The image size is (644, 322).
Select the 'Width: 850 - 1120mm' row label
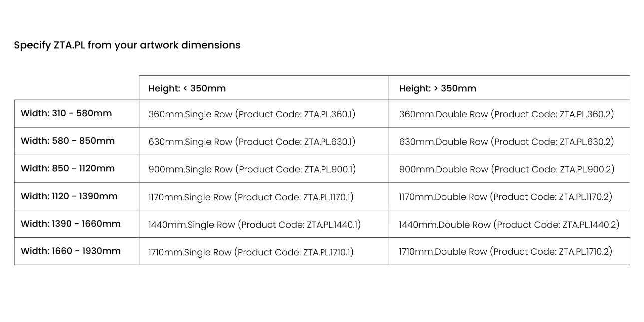click(68, 168)
